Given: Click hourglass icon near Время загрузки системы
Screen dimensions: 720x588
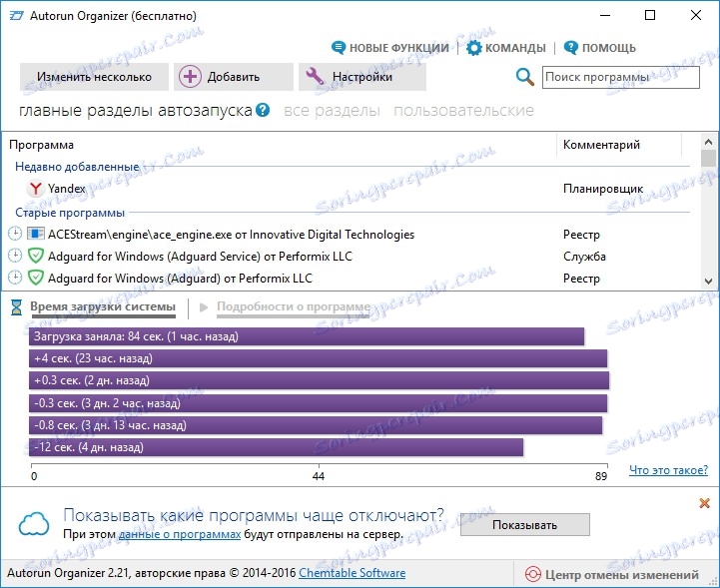Looking at the screenshot, I should point(17,307).
